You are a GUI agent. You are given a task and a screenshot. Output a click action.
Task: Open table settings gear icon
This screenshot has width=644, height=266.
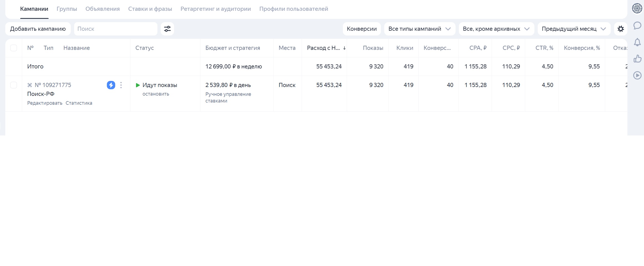coord(620,29)
